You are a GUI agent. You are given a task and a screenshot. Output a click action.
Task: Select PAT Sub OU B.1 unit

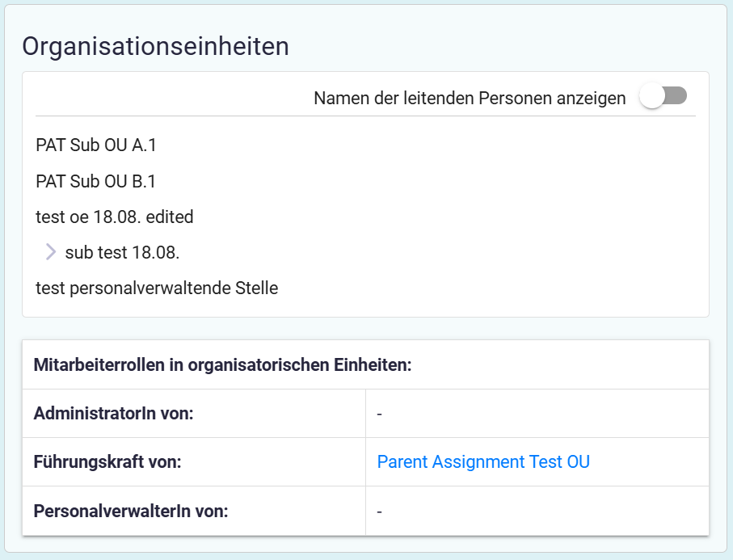pos(96,181)
